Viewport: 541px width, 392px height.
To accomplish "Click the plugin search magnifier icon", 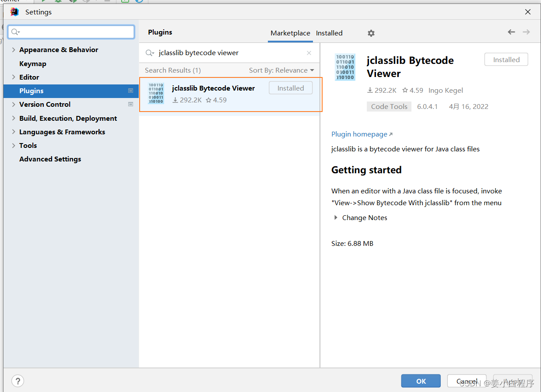I will 150,53.
